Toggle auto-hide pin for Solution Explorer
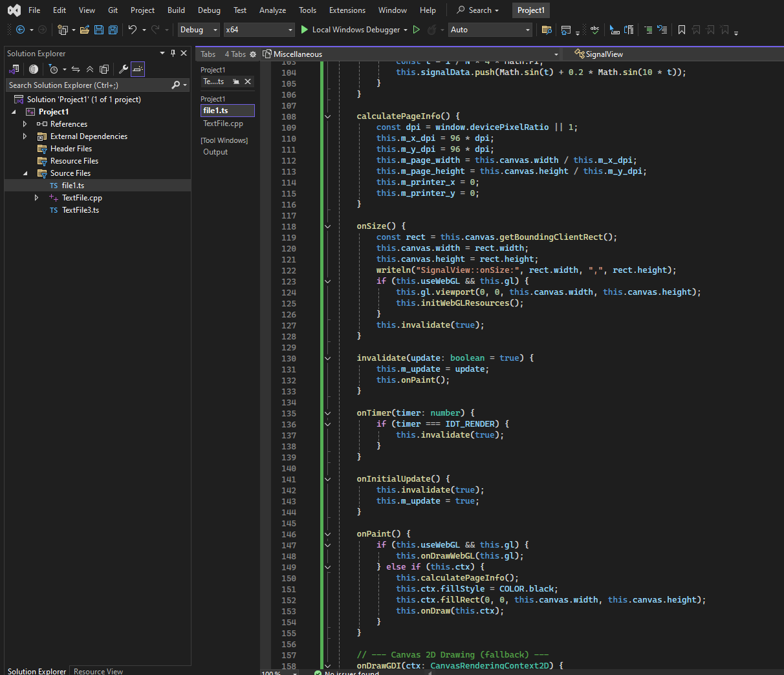Screen dimensions: 784x675 pyautogui.click(x=173, y=53)
